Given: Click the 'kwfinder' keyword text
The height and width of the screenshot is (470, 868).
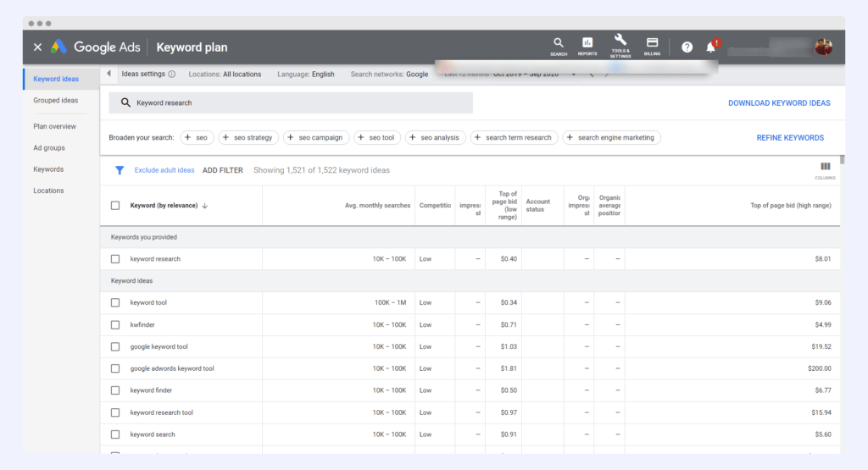Looking at the screenshot, I should point(142,324).
